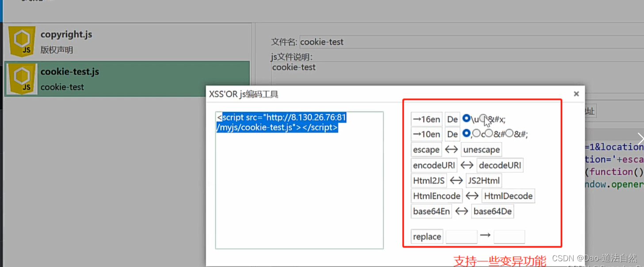Click the 版权声明 description text

pyautogui.click(x=57, y=50)
